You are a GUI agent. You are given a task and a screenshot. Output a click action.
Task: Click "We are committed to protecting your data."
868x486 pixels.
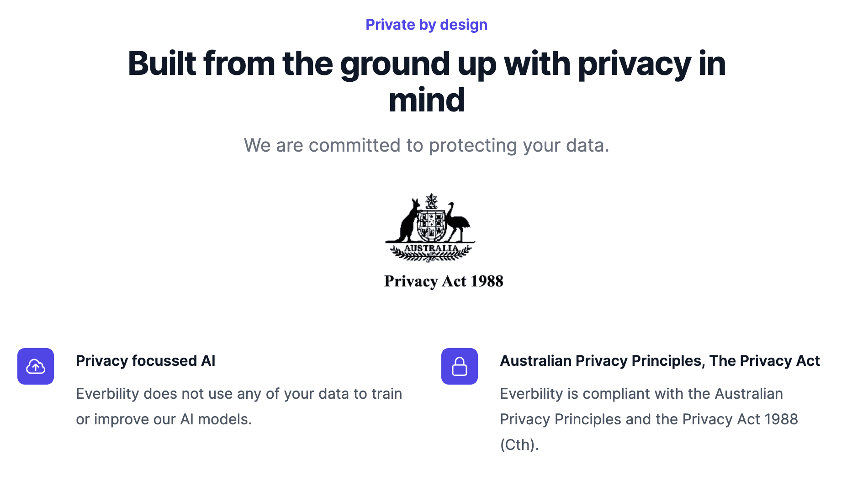point(426,145)
